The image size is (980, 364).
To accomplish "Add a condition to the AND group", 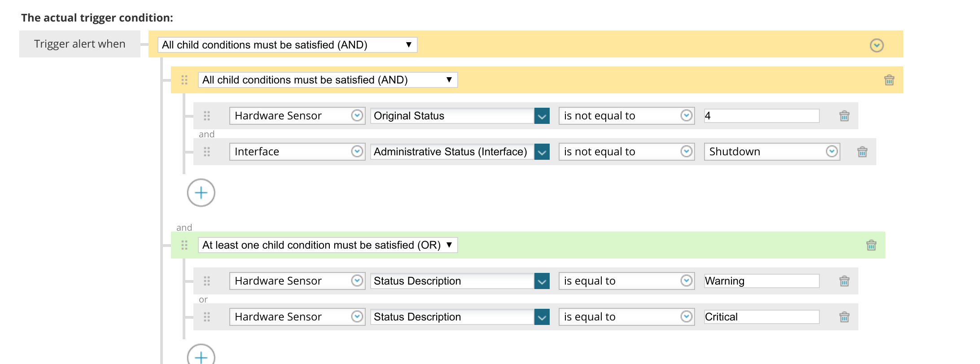I will 201,193.
